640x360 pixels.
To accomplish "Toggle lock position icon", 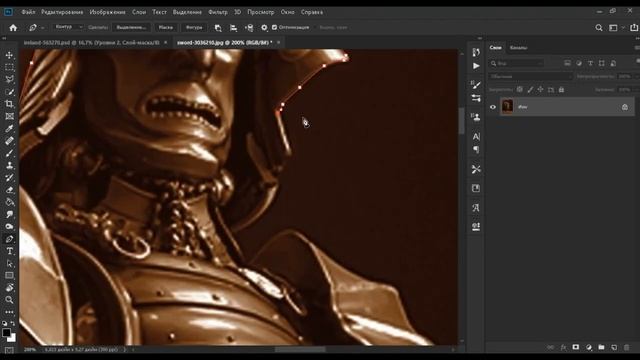I will tap(540, 89).
